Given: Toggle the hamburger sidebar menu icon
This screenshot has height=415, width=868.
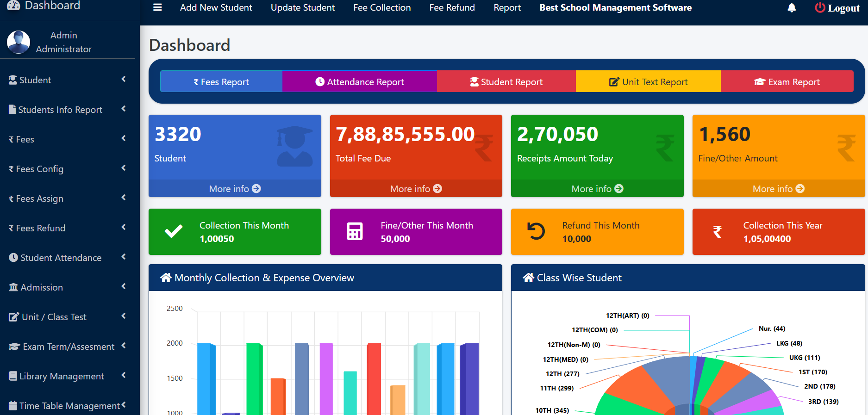Looking at the screenshot, I should pos(157,7).
